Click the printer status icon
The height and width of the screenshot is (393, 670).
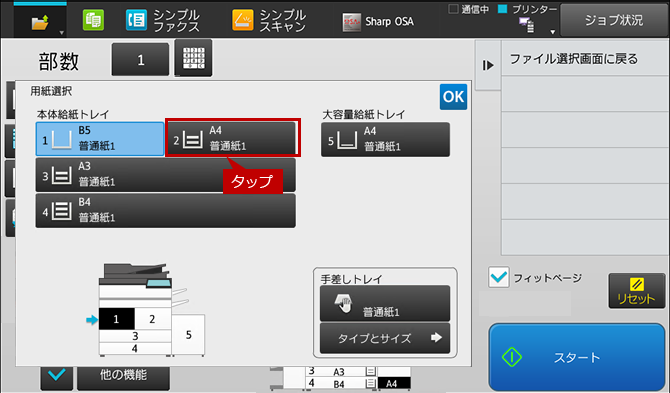526,24
